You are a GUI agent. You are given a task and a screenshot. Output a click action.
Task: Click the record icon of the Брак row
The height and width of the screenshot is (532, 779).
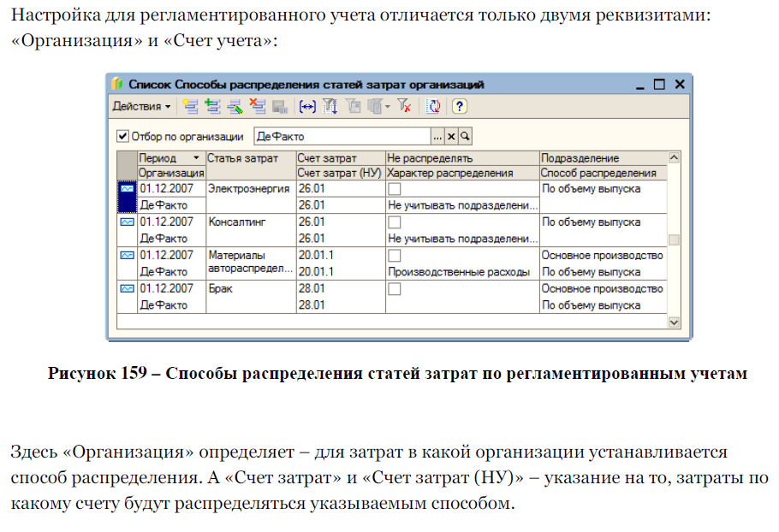pos(128,288)
